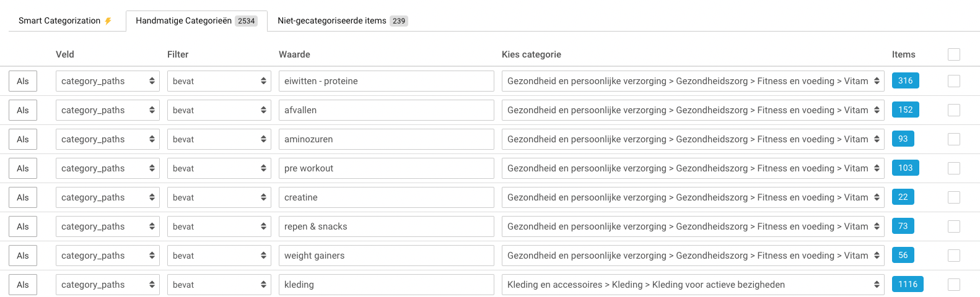Viewport: 980px width, 297px height.
Task: Check the box for the aminozuren rule
Action: click(954, 139)
